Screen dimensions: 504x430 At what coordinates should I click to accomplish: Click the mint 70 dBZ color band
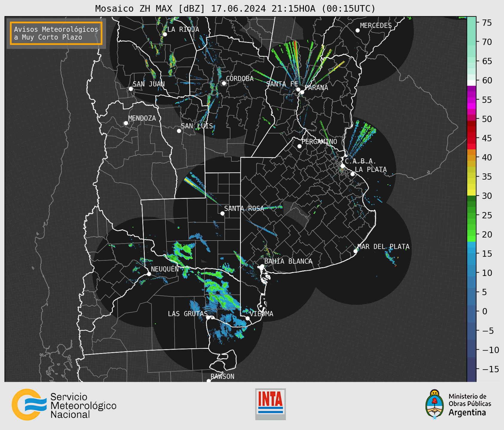click(x=471, y=42)
